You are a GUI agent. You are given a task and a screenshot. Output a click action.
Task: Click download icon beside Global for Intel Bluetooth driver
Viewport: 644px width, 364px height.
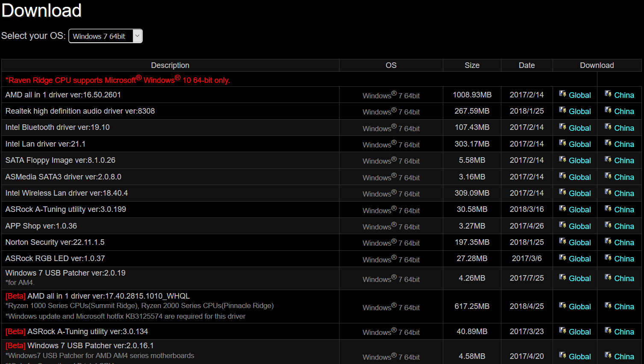pos(562,127)
